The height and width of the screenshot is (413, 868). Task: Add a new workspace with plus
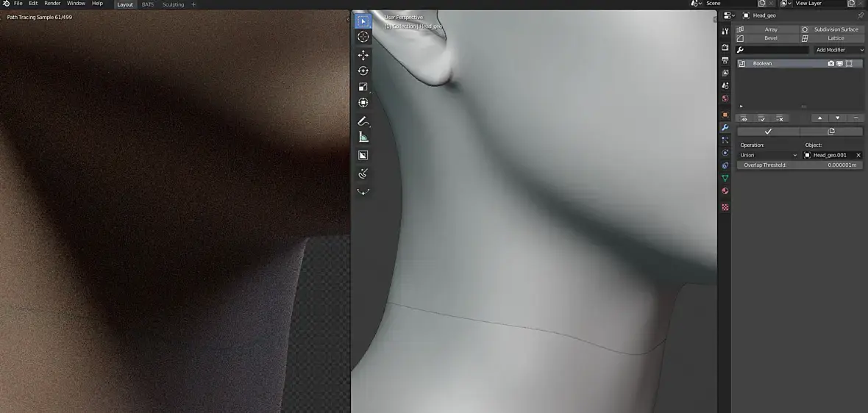pos(193,4)
